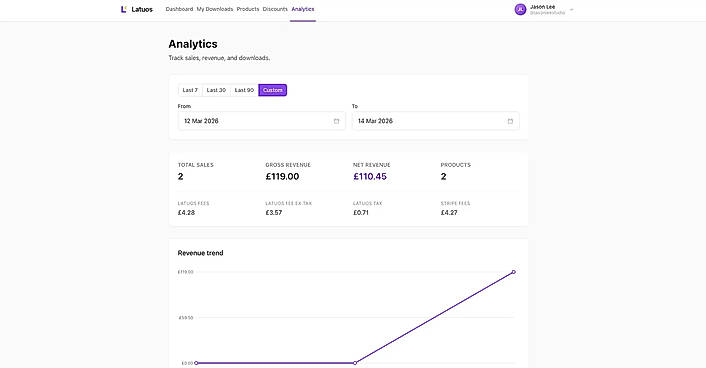Click the £3.57 fee ex-tax value

click(274, 213)
